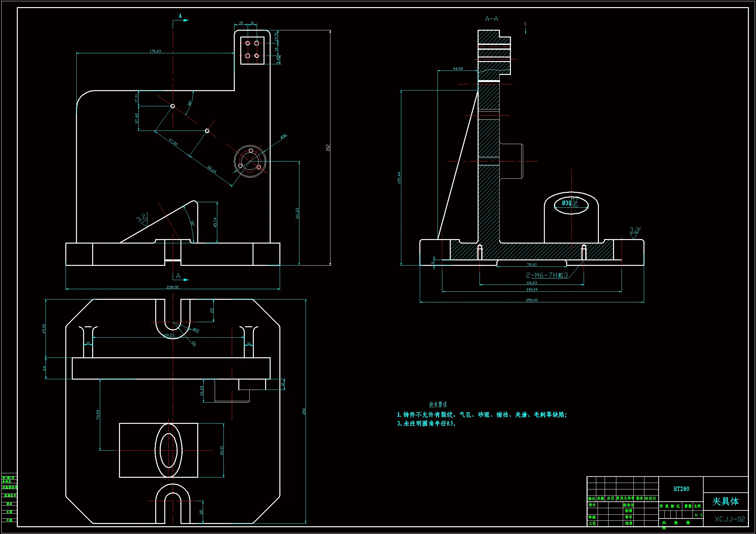Click the Ø38 H7/h6 tolerance annotation
The height and width of the screenshot is (534, 756).
570,203
